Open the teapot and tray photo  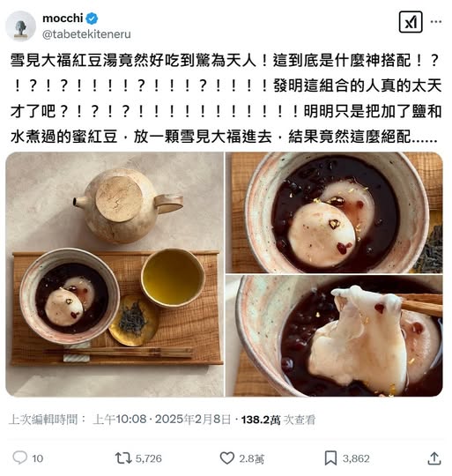(115, 274)
